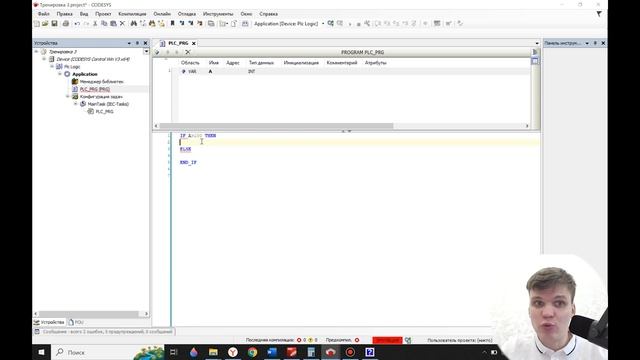Image resolution: width=640 pixels, height=360 pixels.
Task: Close the PLC_PRG editor tab
Action: pos(194,43)
